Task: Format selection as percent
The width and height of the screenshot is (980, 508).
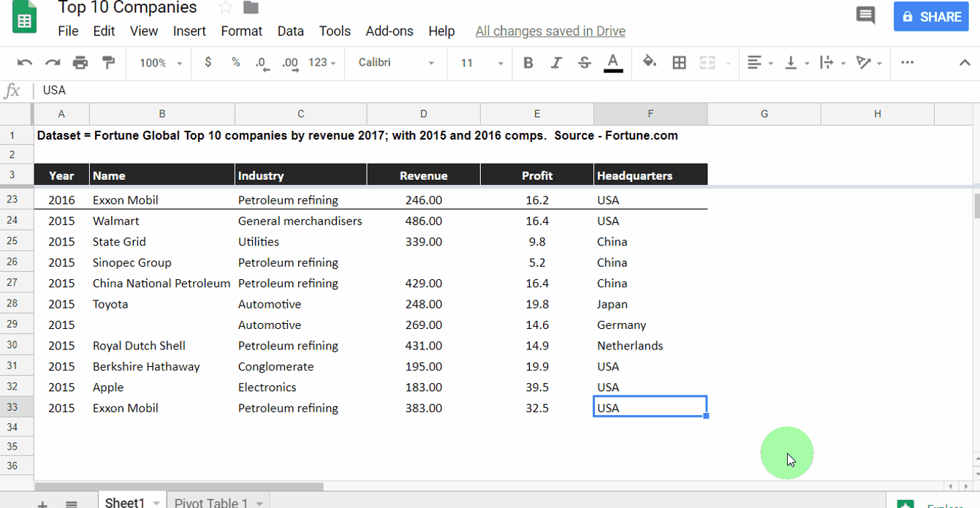Action: coord(235,63)
